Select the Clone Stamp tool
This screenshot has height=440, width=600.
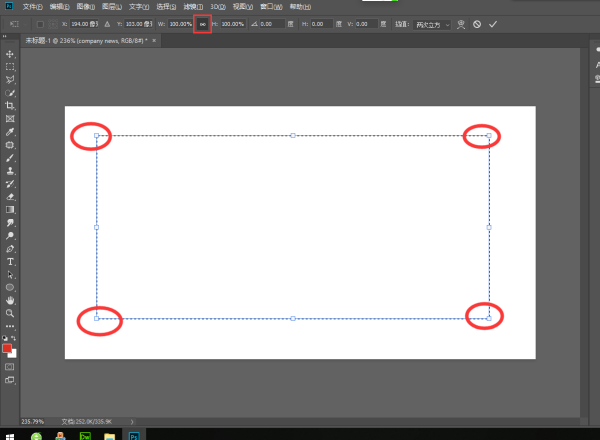[10, 171]
